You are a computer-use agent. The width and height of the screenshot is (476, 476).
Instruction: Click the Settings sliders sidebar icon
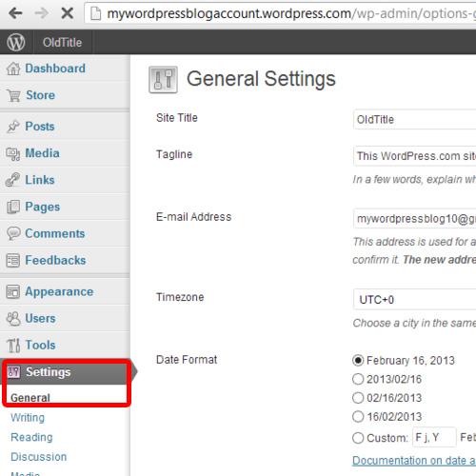click(x=14, y=371)
